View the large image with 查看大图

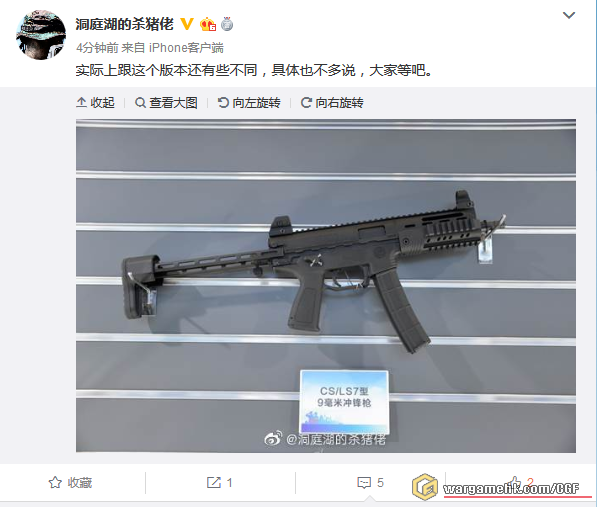pos(166,103)
